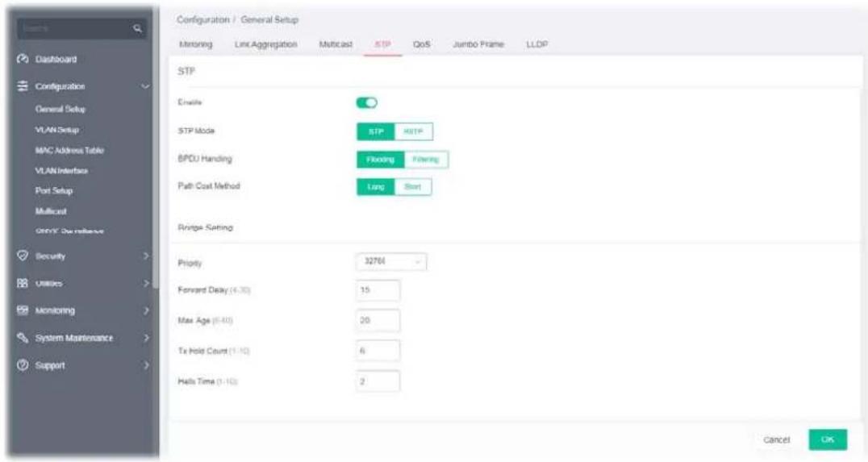Open VLAN Setup in sidebar
Screen dimensions: 868x462
(57, 130)
